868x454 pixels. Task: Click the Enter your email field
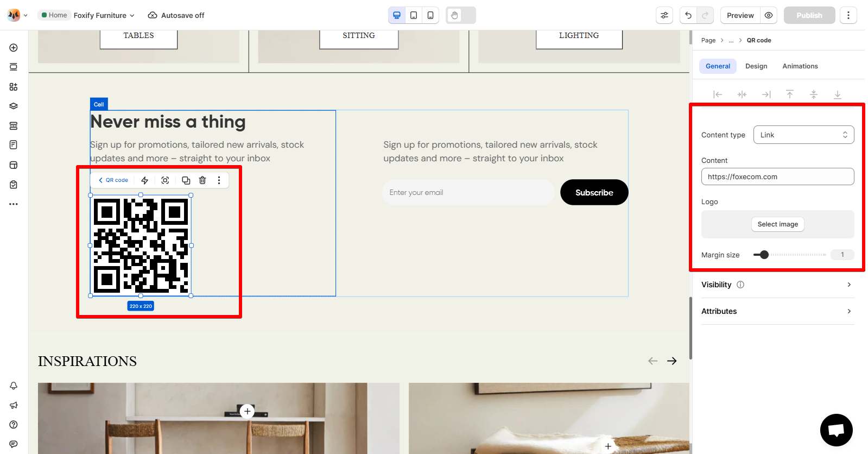[468, 192]
